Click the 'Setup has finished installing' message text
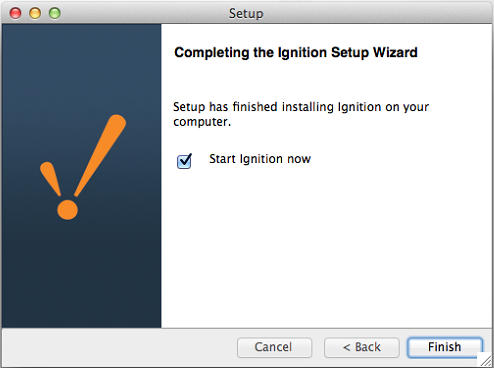This screenshot has width=494, height=368. pos(301,114)
